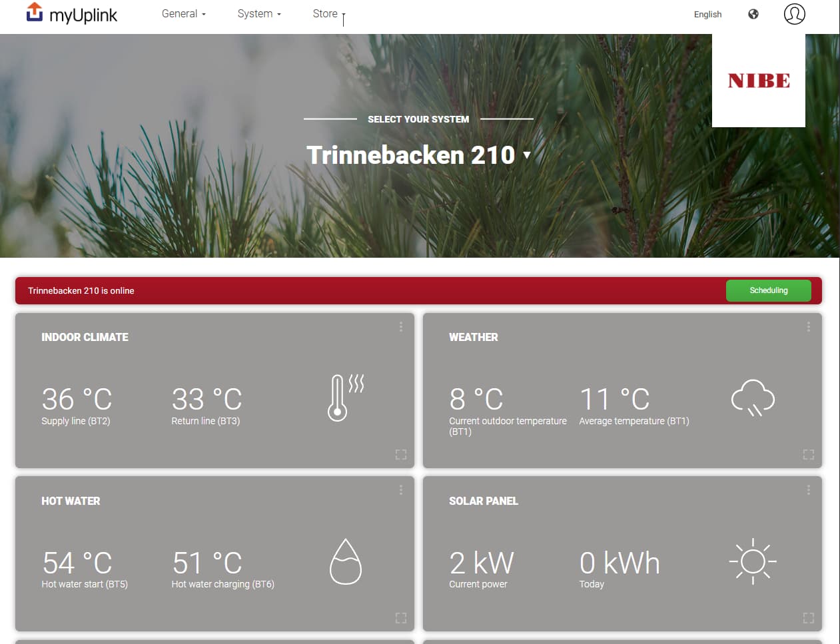This screenshot has height=644, width=840.
Task: Click 'Trinnebacken 210 is online' status text
Action: [x=81, y=290]
